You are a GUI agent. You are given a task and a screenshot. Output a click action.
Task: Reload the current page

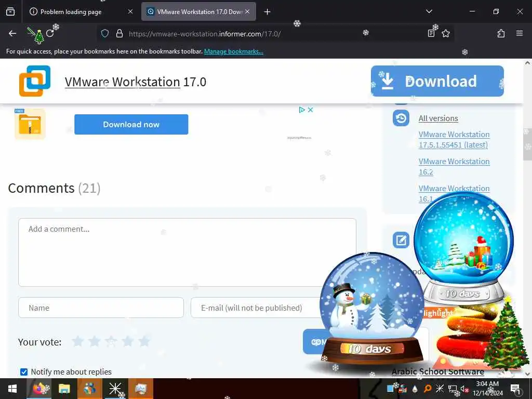[50, 33]
